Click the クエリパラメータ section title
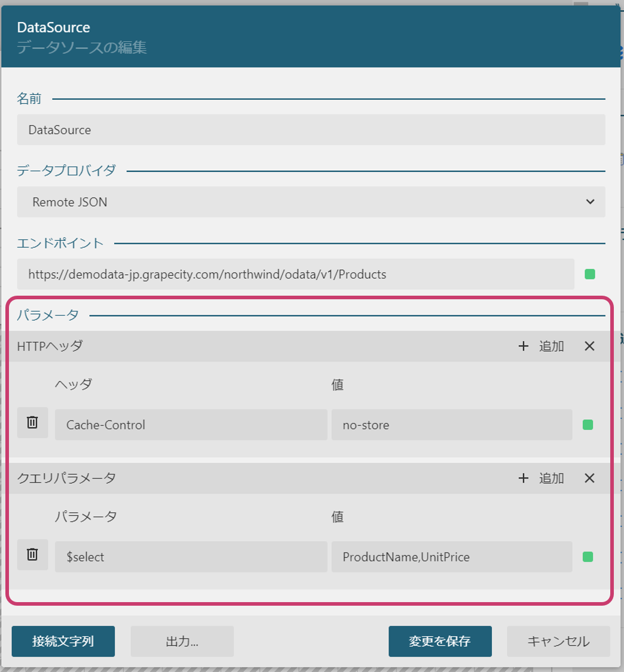 coord(66,478)
